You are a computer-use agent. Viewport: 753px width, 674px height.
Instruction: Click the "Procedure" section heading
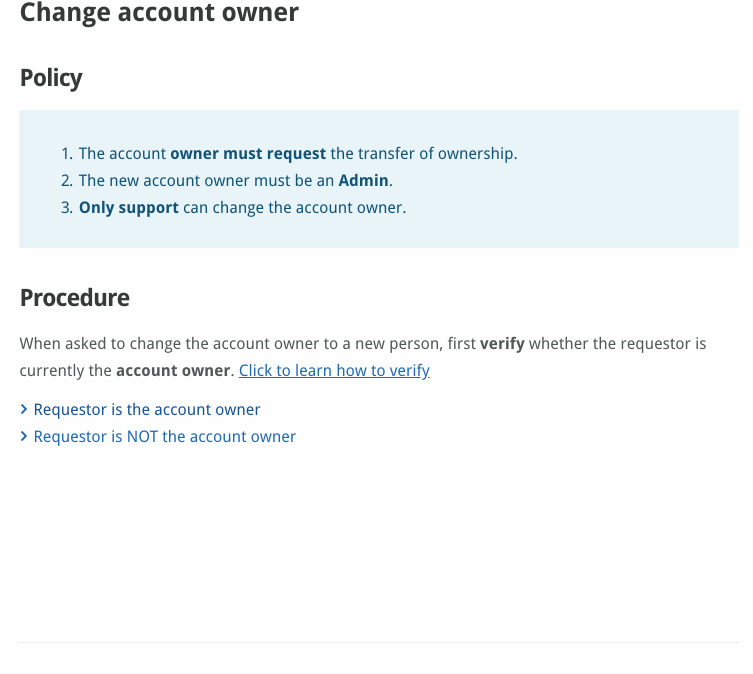click(75, 298)
